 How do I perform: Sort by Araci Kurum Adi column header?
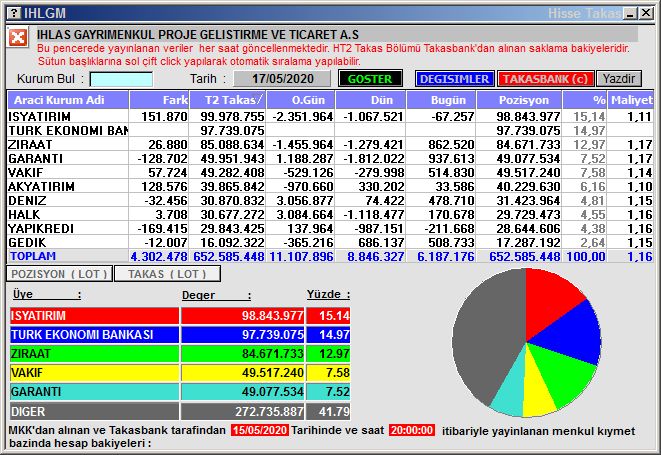click(x=68, y=100)
